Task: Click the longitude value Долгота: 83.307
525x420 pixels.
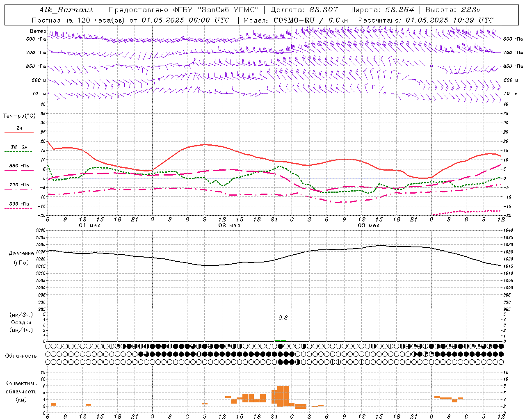Action: tap(304, 10)
